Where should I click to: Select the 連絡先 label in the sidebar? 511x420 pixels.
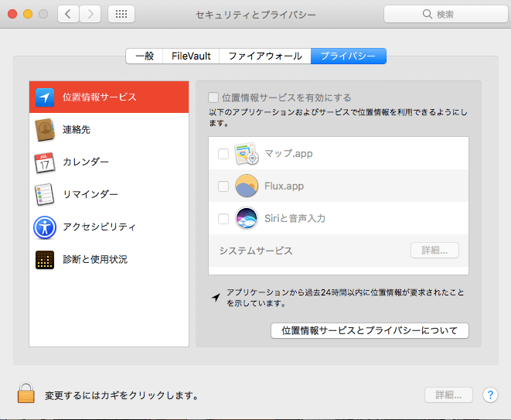point(77,129)
